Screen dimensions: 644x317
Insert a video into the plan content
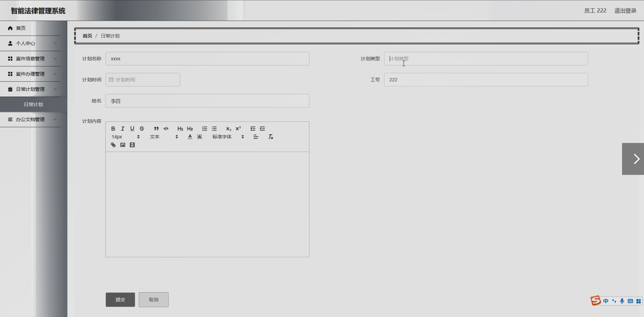[132, 145]
